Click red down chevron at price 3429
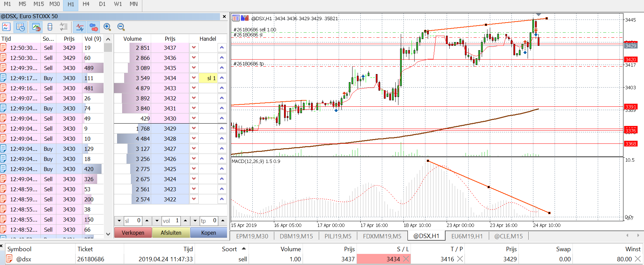This screenshot has width=644, height=265. (x=194, y=128)
